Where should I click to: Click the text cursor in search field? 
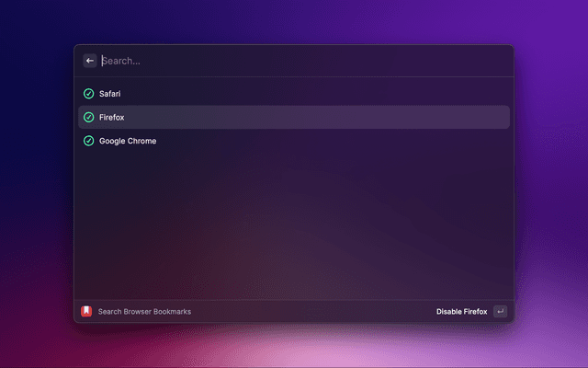point(102,61)
